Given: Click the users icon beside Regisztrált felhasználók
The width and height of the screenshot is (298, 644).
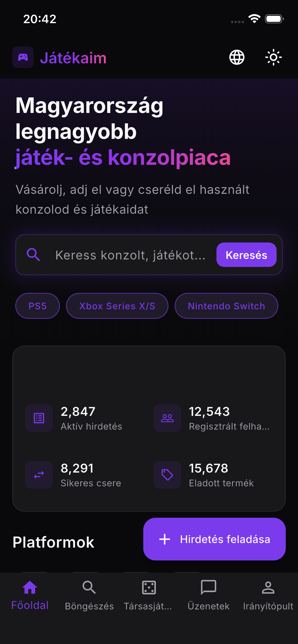Looking at the screenshot, I should coord(167,418).
